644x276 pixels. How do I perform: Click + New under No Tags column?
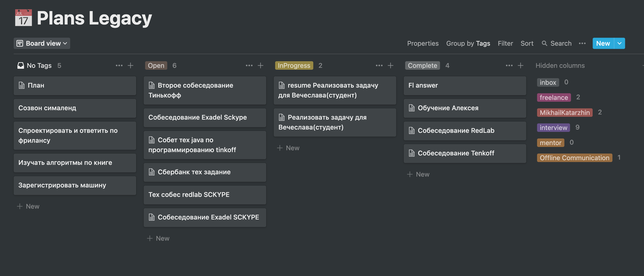[x=28, y=206]
